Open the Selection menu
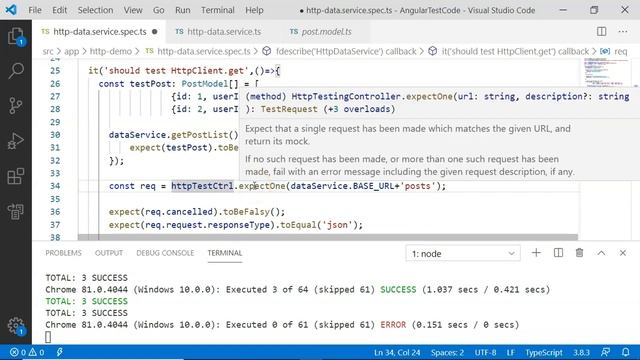The image size is (640, 360). coord(96,10)
